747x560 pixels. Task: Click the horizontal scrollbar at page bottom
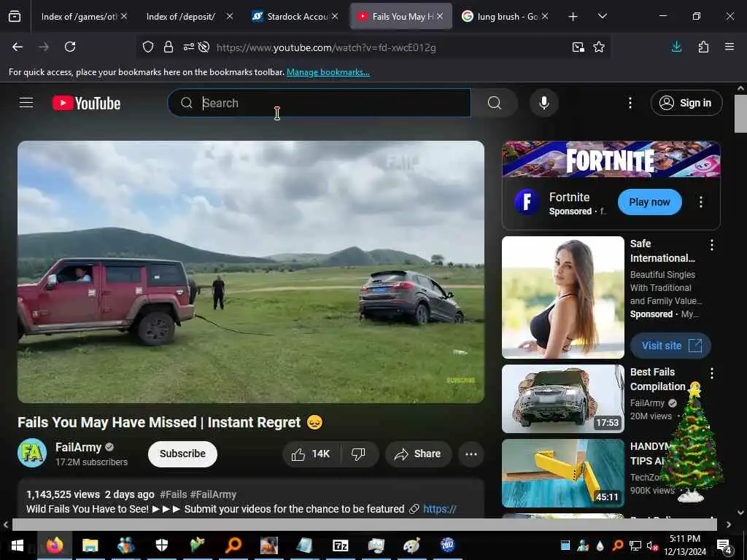tap(365, 525)
